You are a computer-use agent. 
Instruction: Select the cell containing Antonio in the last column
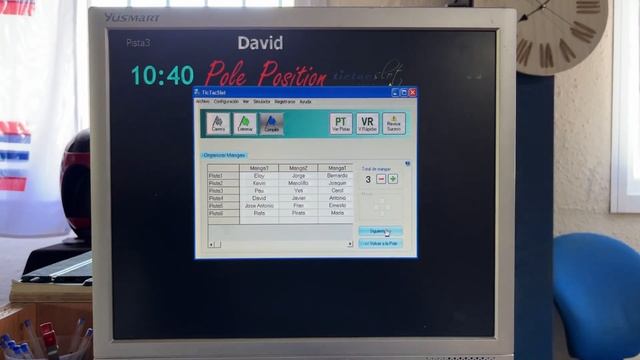pos(336,198)
